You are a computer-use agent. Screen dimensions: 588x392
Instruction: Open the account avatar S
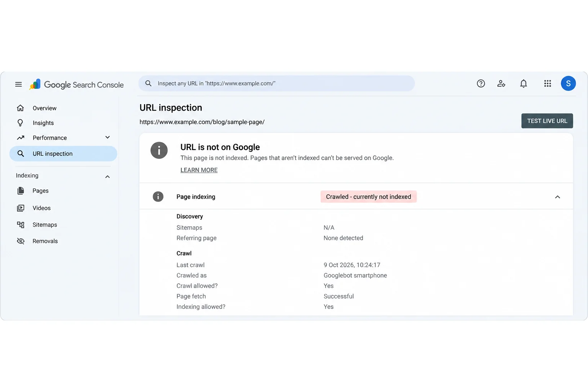click(x=568, y=83)
